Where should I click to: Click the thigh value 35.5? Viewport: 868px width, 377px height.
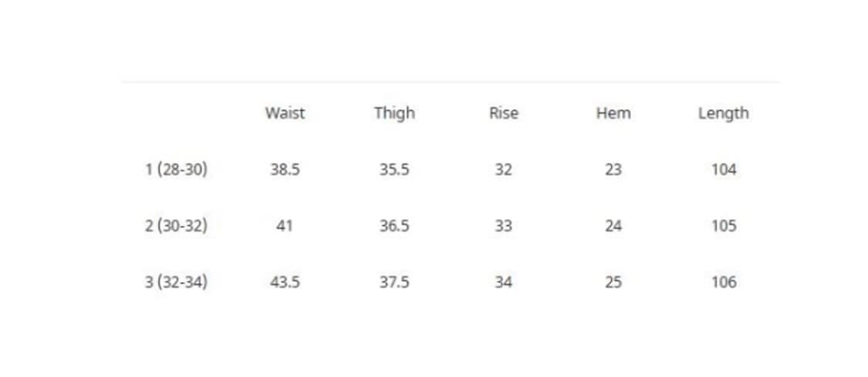pos(394,169)
